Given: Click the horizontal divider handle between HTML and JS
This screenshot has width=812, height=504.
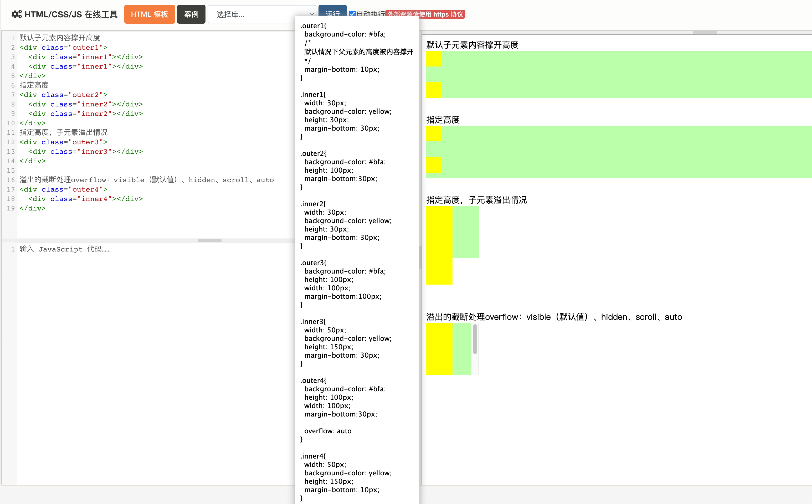Looking at the screenshot, I should [209, 240].
